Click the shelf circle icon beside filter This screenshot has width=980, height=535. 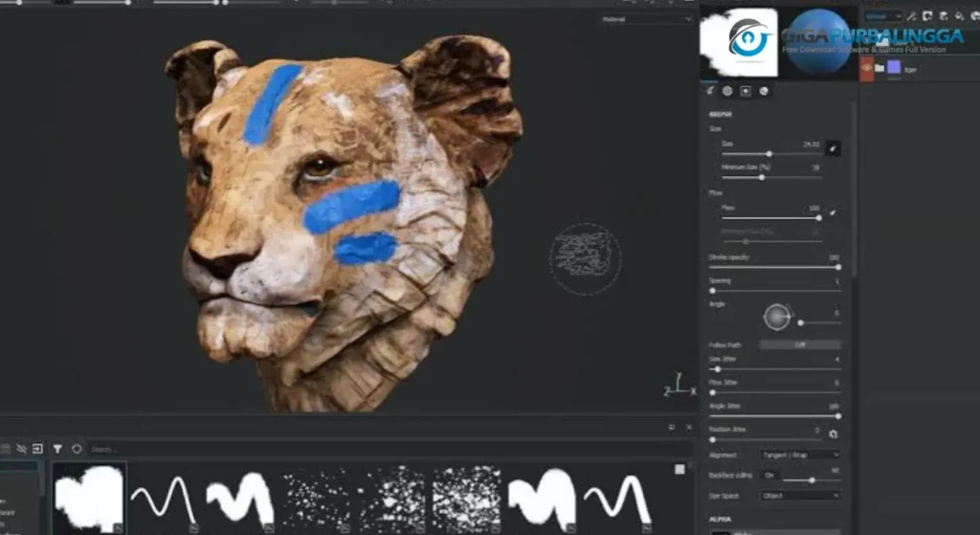(x=77, y=449)
